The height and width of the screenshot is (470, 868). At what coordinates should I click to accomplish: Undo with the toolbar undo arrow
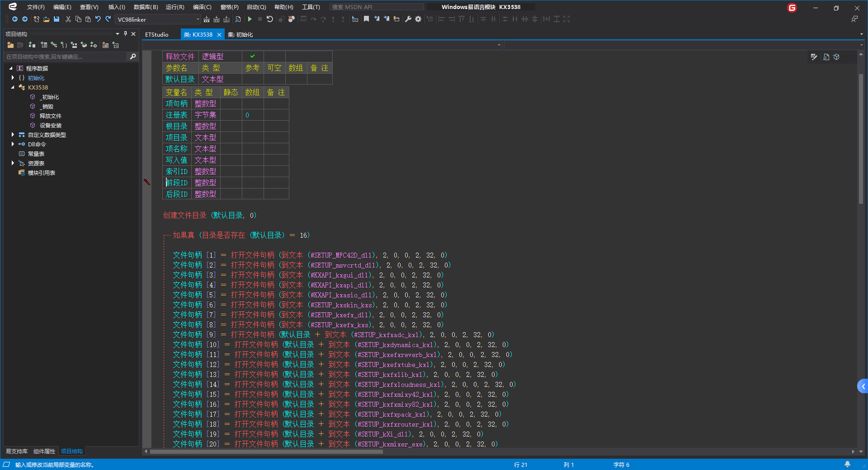click(98, 19)
